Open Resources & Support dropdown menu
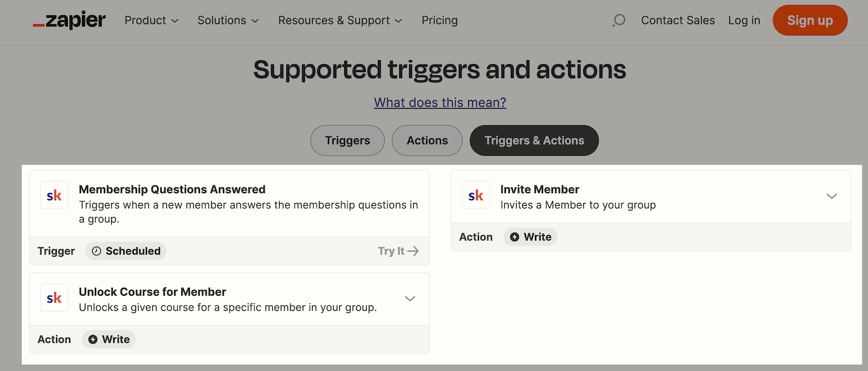868x371 pixels. [340, 21]
